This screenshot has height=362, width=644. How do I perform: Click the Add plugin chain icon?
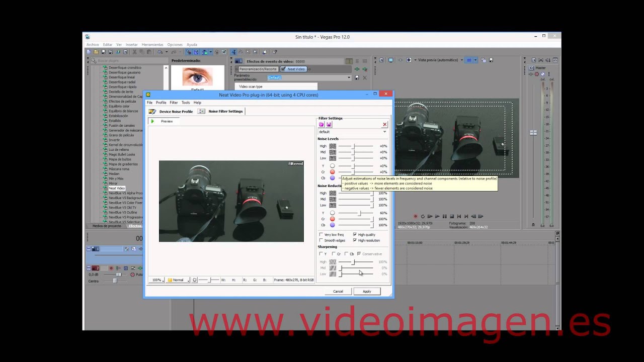pos(357,69)
